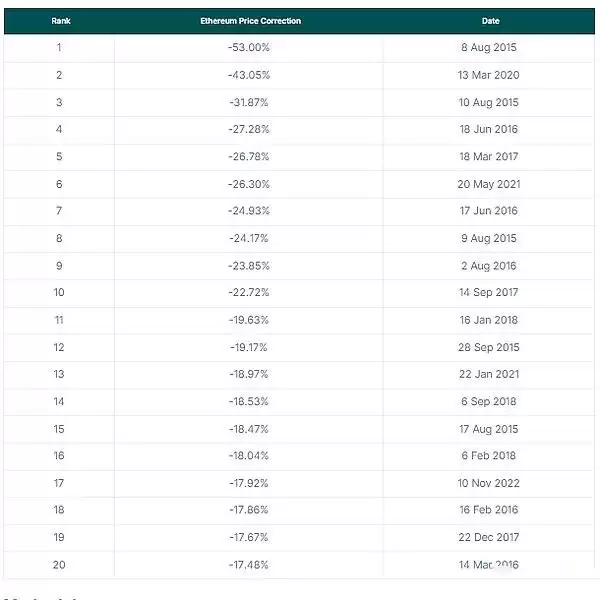Select the -31.87% price correction value
The image size is (600, 600).
[249, 102]
